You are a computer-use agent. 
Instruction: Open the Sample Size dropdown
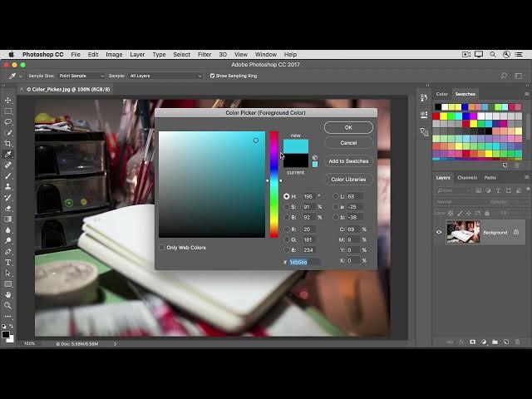(81, 76)
